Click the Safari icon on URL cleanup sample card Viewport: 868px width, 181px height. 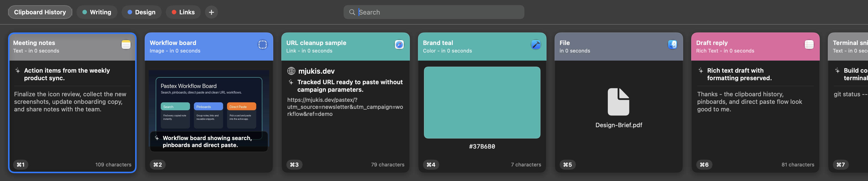click(x=399, y=44)
